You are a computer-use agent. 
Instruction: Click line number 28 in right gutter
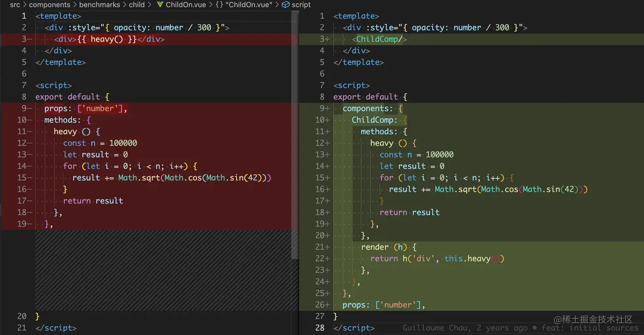[320, 328]
